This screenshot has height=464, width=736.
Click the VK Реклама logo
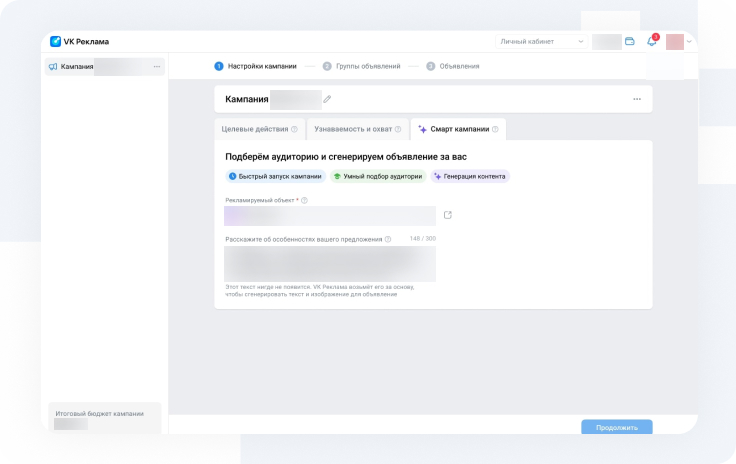pos(80,41)
